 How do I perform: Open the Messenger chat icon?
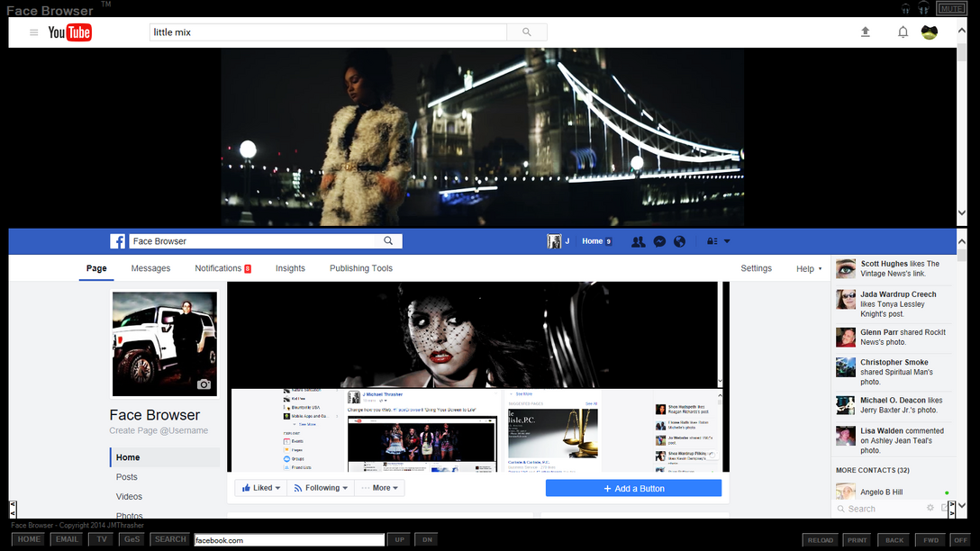(x=659, y=240)
